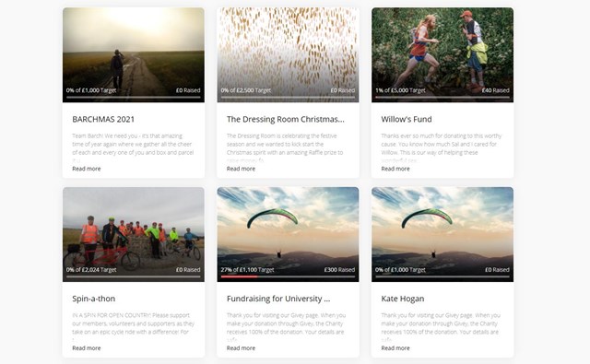Select the University fundraiser paraglider image
Image resolution: width=590 pixels, height=364 pixels.
click(288, 234)
